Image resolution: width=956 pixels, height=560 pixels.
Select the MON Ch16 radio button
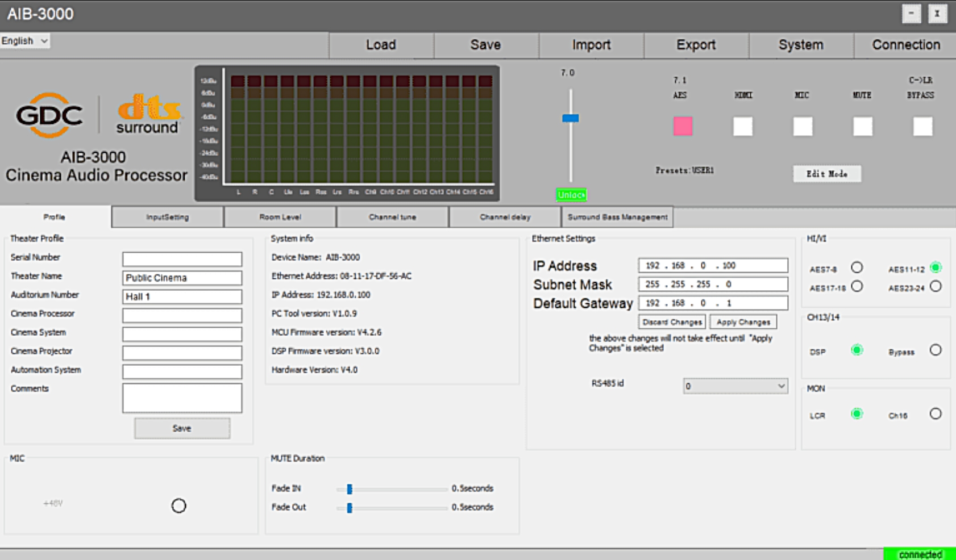[x=936, y=413]
